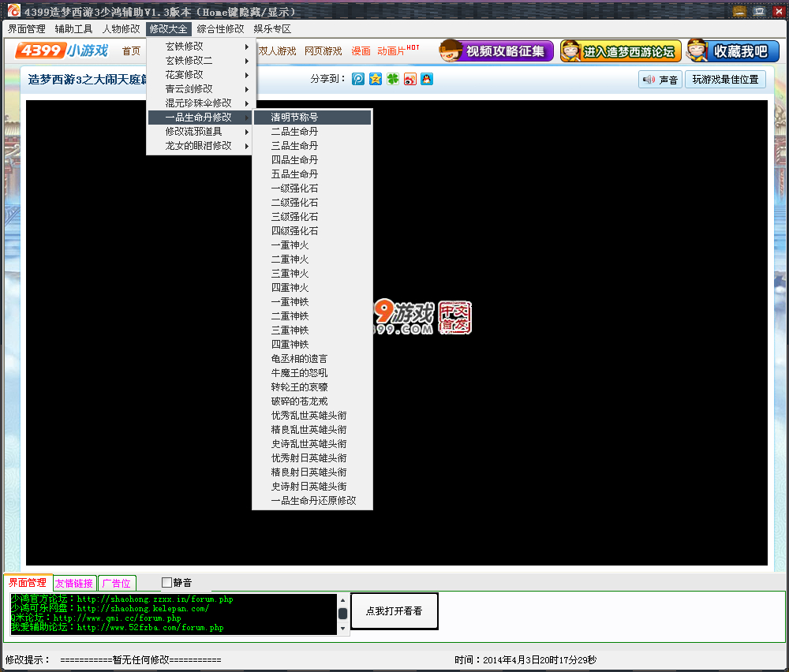Choose 四级强化石 from the submenu
The height and width of the screenshot is (672, 789).
(x=312, y=231)
